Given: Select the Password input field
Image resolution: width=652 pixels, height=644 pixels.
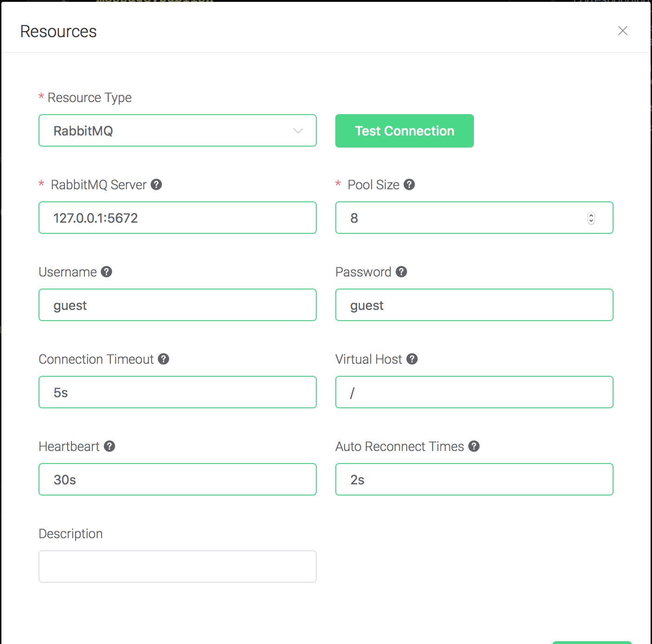Looking at the screenshot, I should tap(474, 305).
